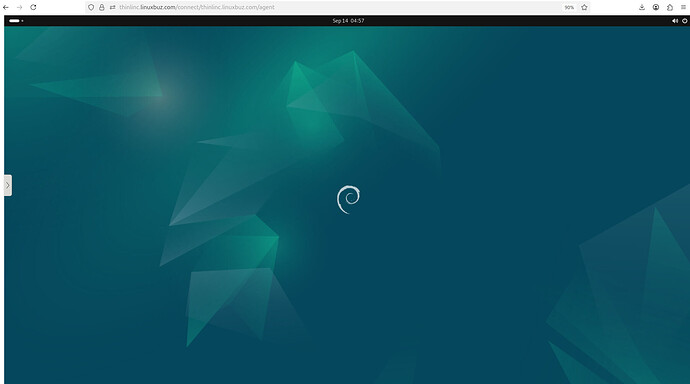Click the thinlinc.linuxbuz.com address bar URL
This screenshot has height=384, width=690.
coord(197,7)
